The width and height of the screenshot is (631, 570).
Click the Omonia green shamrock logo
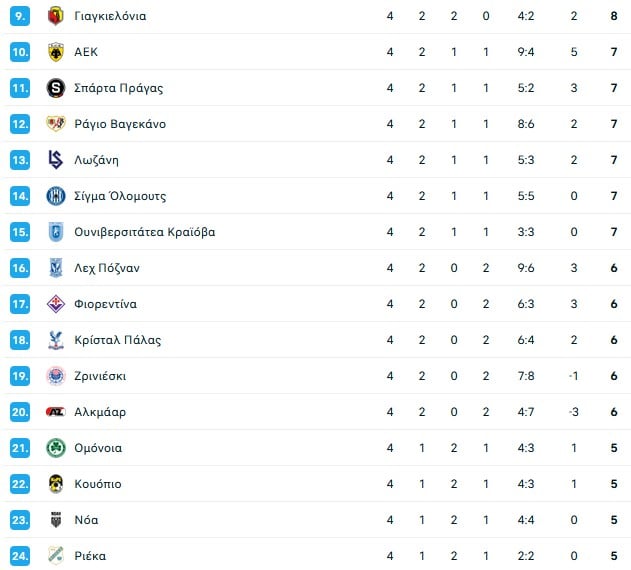click(x=55, y=448)
